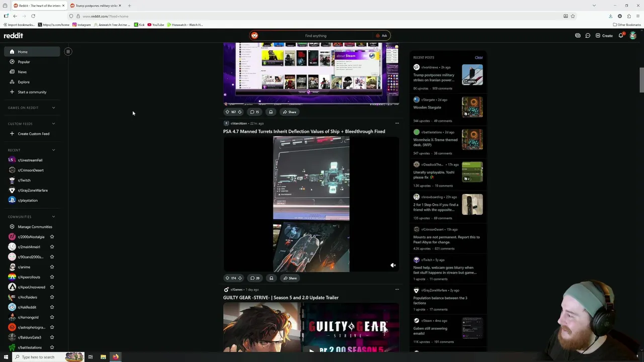This screenshot has height=362, width=644.
Task: Open r/LivestreamFail from Recent
Action: [30, 160]
